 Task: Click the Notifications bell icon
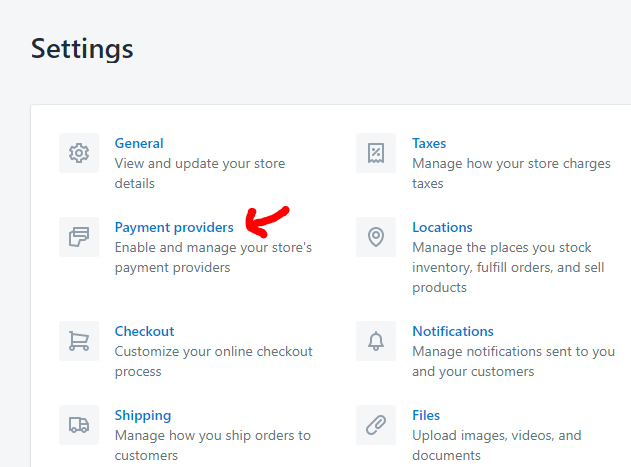(x=376, y=341)
